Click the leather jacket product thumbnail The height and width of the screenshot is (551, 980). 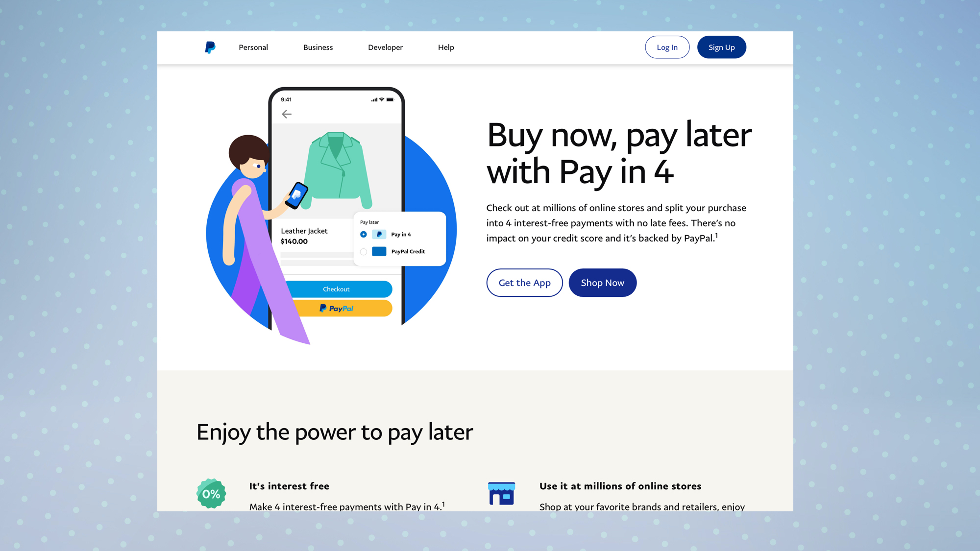coord(336,170)
